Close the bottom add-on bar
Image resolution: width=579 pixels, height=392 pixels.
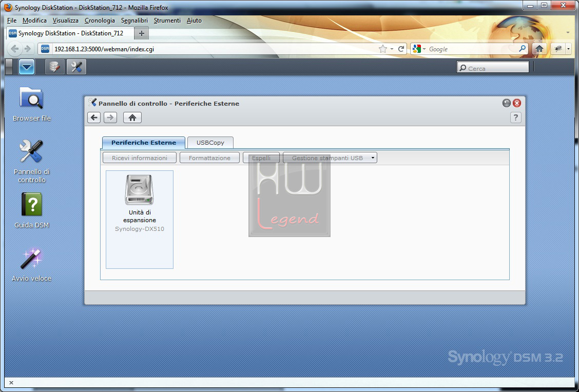[x=11, y=383]
